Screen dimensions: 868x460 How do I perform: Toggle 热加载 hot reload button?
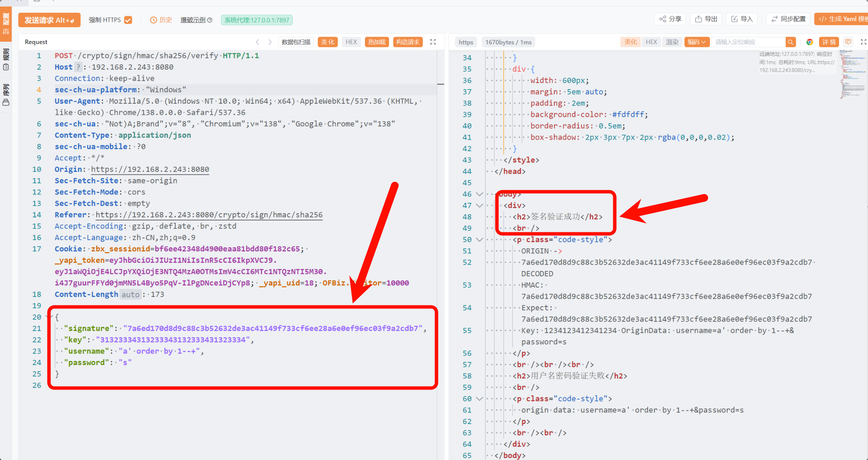(377, 42)
